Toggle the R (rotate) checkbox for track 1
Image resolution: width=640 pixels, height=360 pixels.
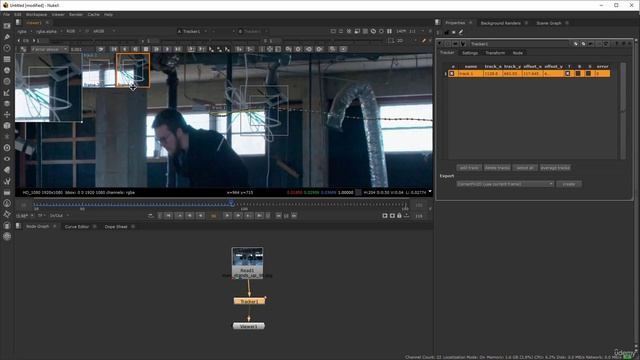click(x=578, y=73)
